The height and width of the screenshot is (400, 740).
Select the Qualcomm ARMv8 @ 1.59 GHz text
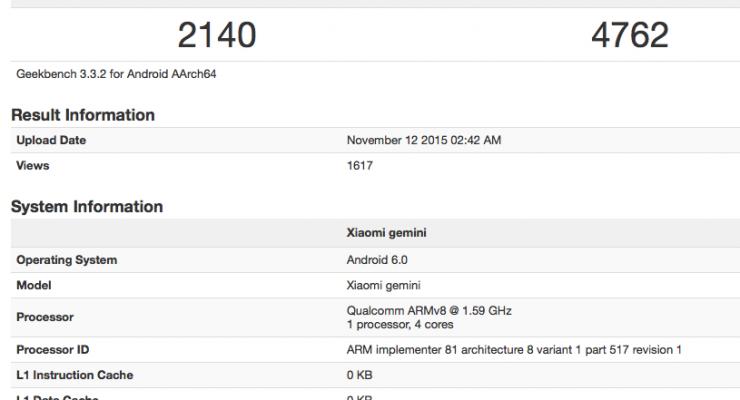tap(428, 310)
